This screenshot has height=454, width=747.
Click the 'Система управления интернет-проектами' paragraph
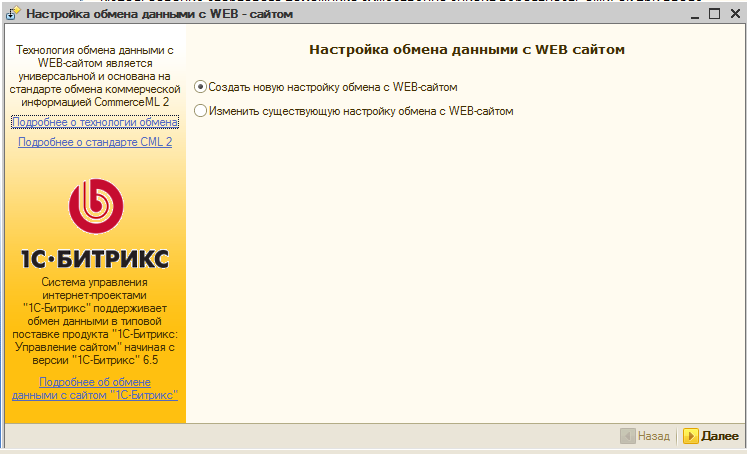click(95, 321)
